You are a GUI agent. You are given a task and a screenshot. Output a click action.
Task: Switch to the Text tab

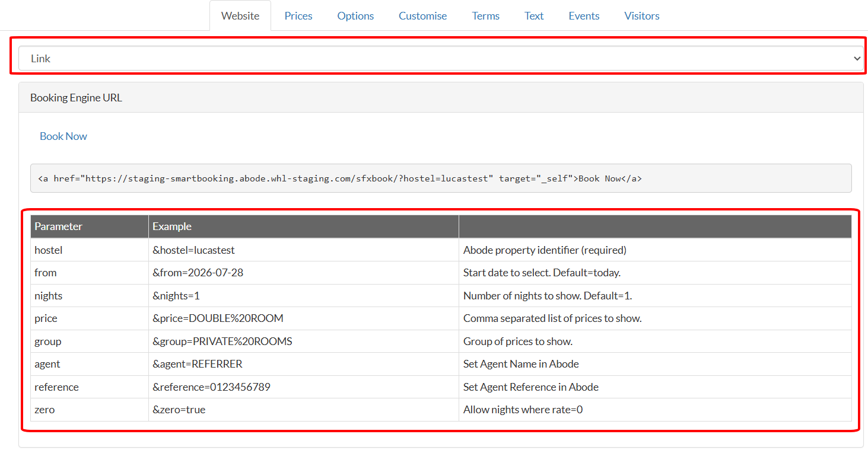point(534,16)
